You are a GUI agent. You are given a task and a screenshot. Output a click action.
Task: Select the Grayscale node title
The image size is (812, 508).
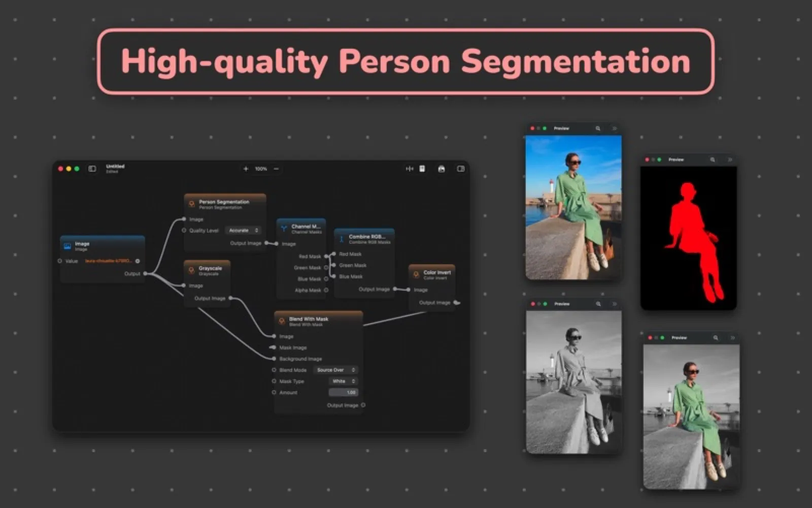tap(210, 268)
